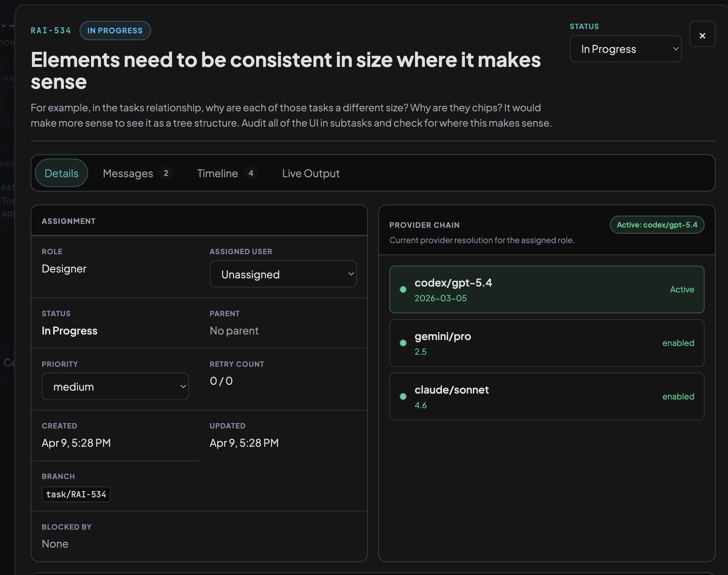This screenshot has width=728, height=575.
Task: Select the claude/sonnet provider card
Action: click(x=547, y=396)
